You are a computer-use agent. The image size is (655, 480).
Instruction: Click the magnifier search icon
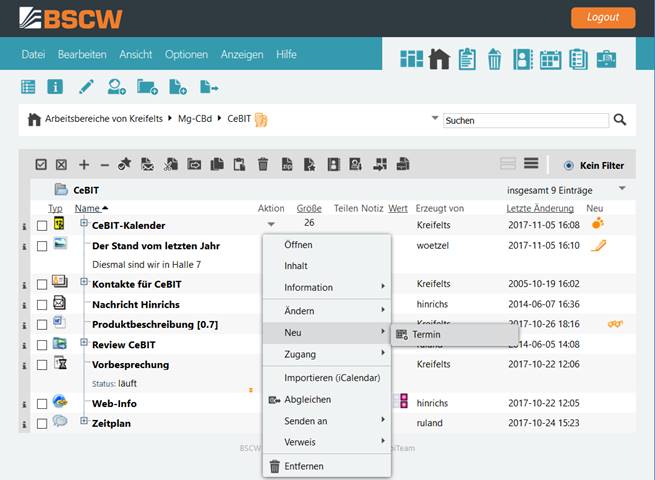pyautogui.click(x=620, y=120)
